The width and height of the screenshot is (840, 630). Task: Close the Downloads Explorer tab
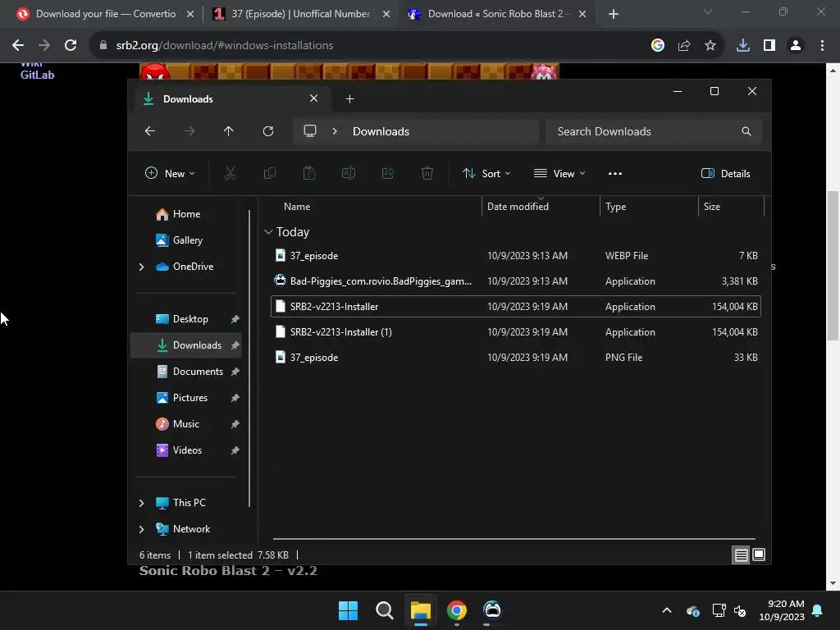(x=314, y=98)
